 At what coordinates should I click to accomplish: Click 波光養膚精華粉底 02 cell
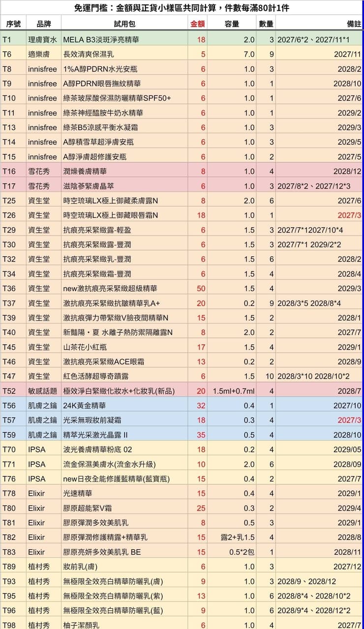coord(124,449)
